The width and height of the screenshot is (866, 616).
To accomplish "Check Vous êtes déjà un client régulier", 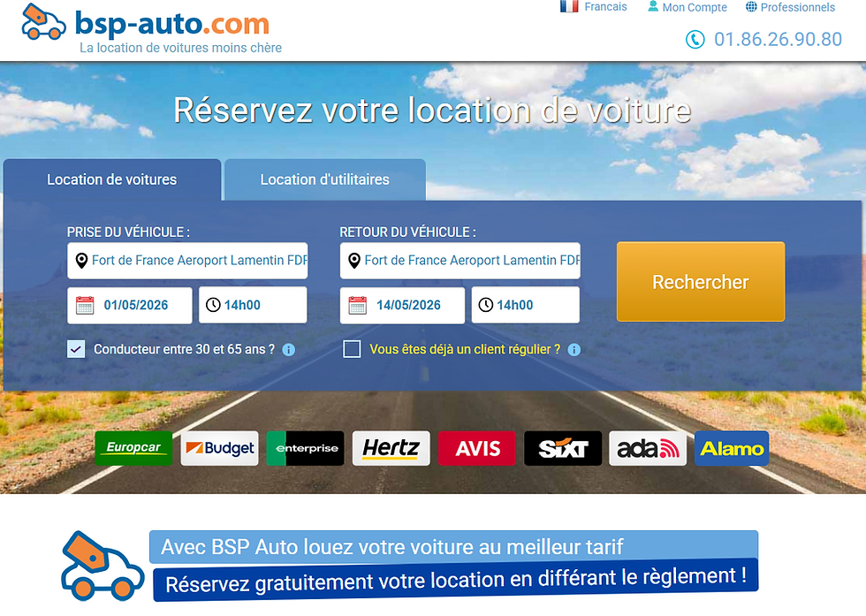I will [352, 349].
